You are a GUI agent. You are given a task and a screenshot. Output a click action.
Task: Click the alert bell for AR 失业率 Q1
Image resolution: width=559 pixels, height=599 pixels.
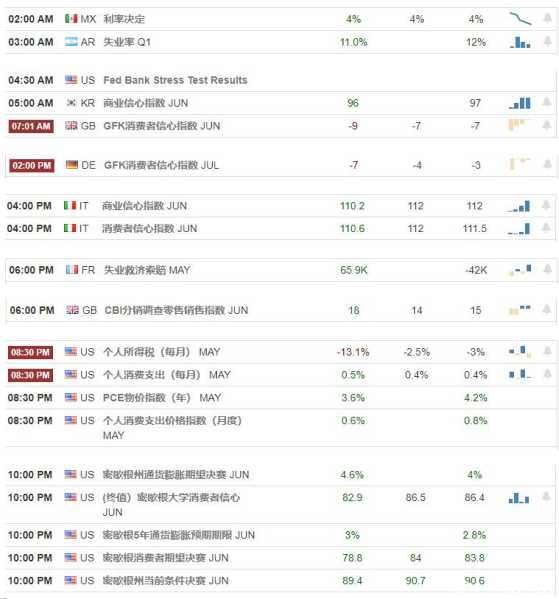coord(548,41)
